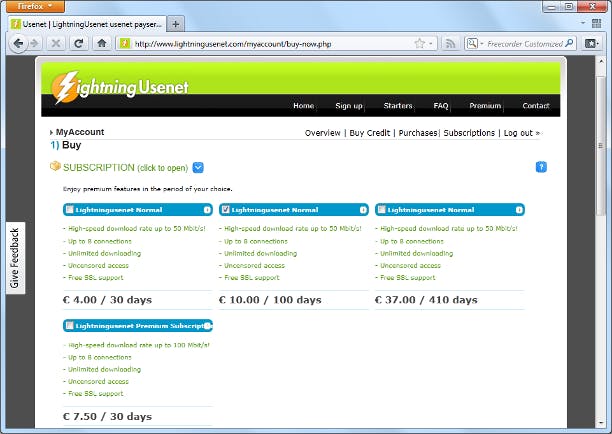
Task: Open the Sign up navigation item
Action: coord(349,106)
